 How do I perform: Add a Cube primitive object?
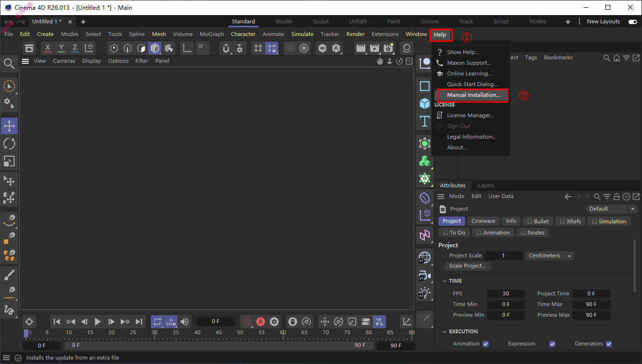pyautogui.click(x=425, y=103)
